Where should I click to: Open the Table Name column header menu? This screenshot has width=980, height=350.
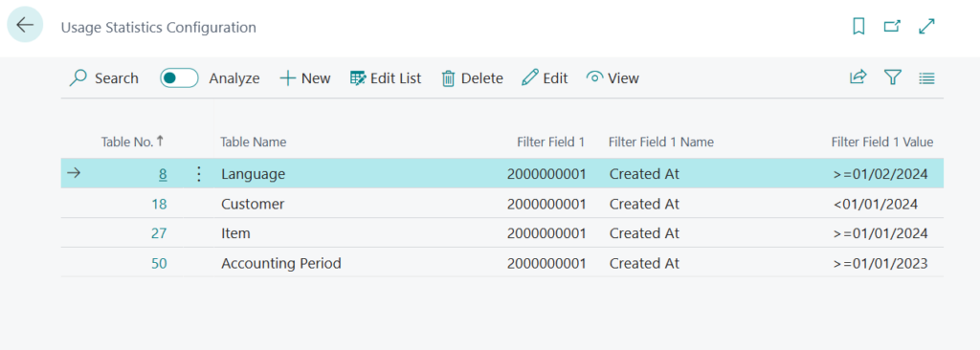click(253, 142)
